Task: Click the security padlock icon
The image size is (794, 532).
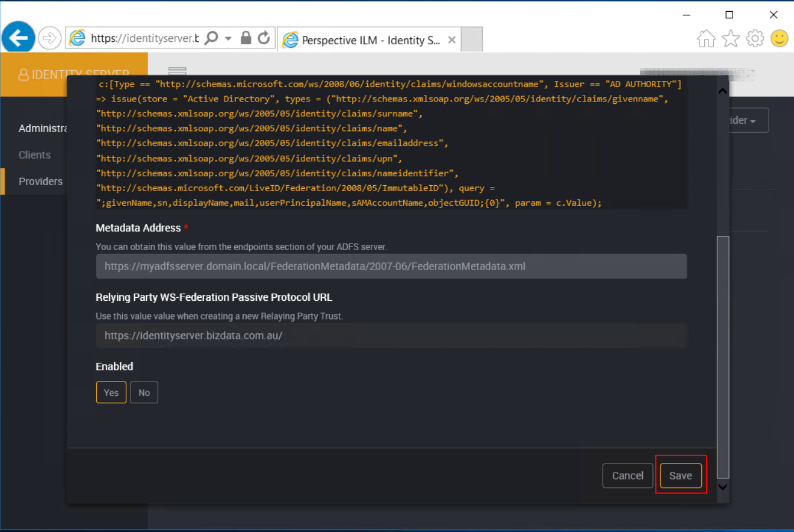Action: click(246, 38)
